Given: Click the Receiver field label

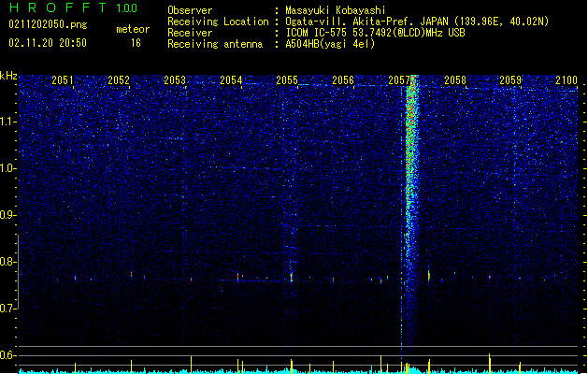Looking at the screenshot, I should pos(190,33).
